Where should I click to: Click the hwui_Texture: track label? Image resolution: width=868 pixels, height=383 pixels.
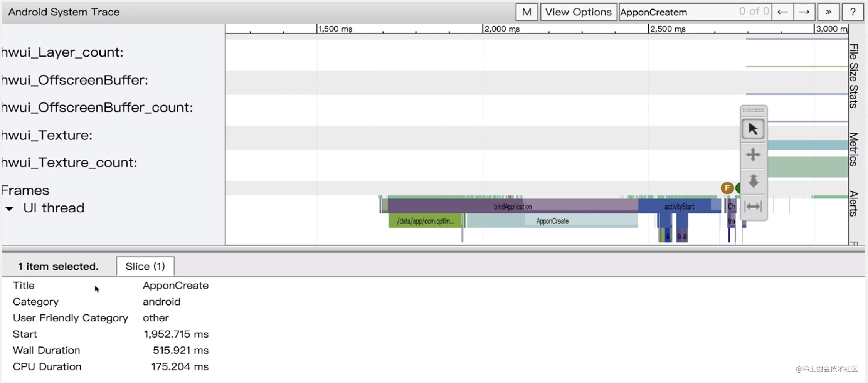(47, 135)
